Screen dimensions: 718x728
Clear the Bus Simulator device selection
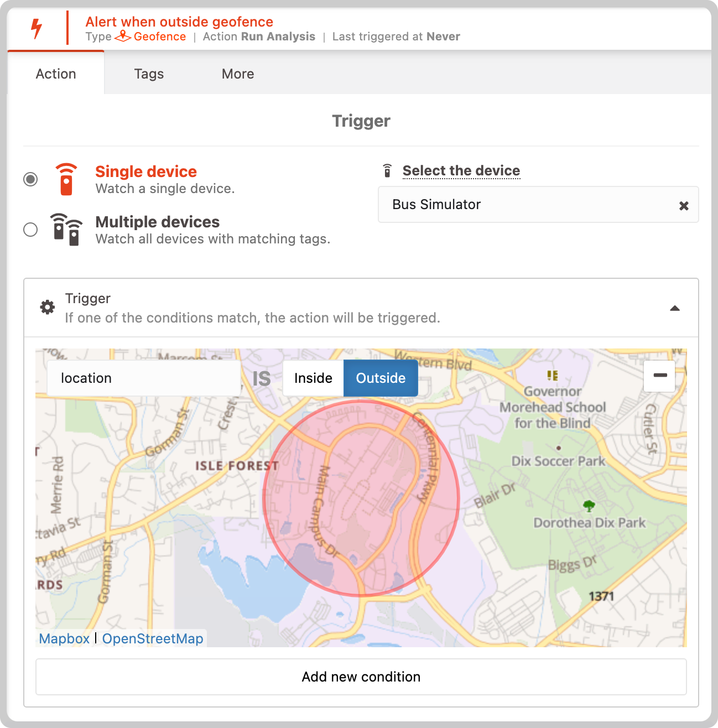tap(684, 206)
